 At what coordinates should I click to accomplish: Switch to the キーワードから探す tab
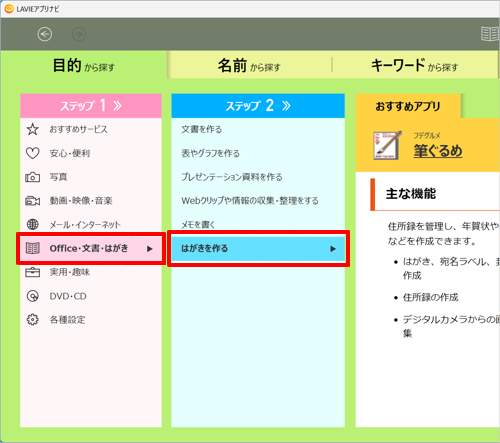tap(415, 65)
